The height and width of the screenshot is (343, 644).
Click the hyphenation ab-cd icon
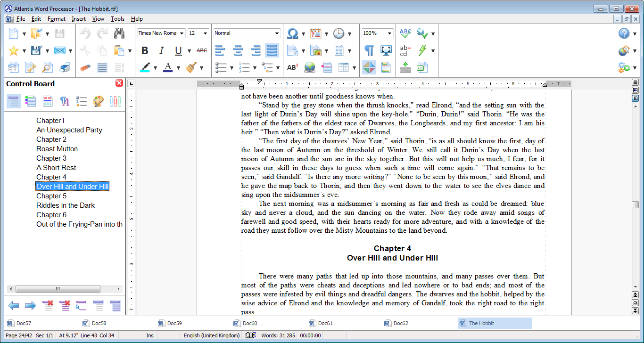coord(405,50)
